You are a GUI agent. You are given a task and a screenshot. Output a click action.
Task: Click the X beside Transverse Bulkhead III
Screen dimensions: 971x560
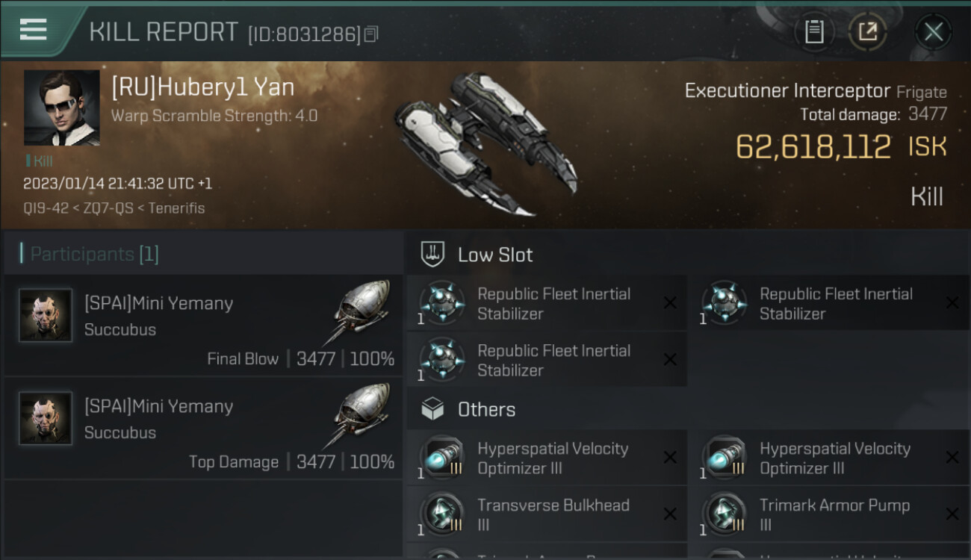tap(670, 514)
